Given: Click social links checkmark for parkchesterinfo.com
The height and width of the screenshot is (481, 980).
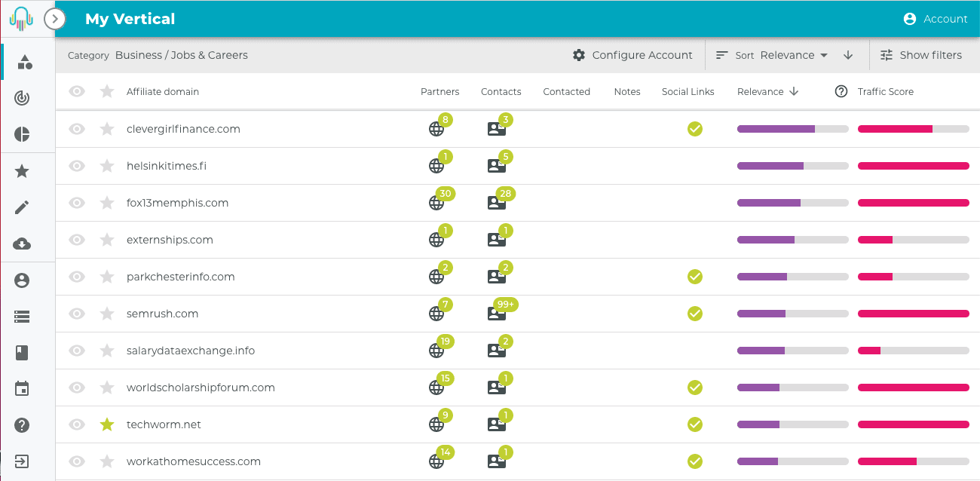Looking at the screenshot, I should (x=695, y=277).
